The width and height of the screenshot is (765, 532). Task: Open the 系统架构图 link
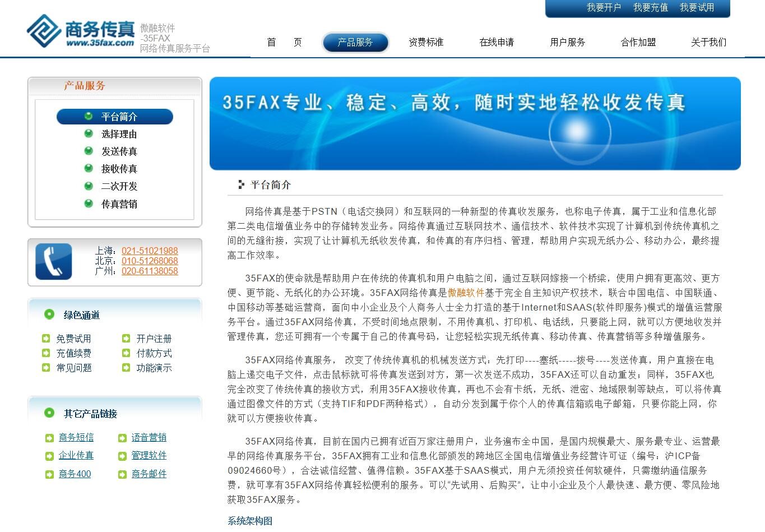coord(249,522)
